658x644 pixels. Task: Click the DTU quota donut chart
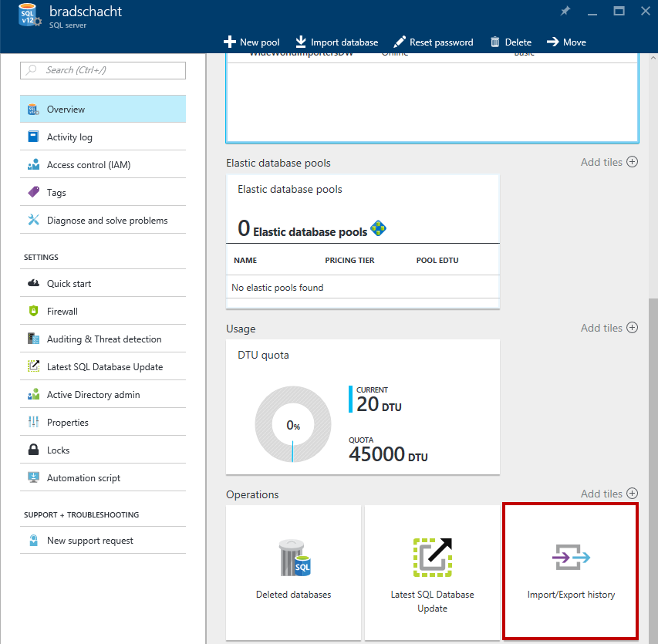293,424
